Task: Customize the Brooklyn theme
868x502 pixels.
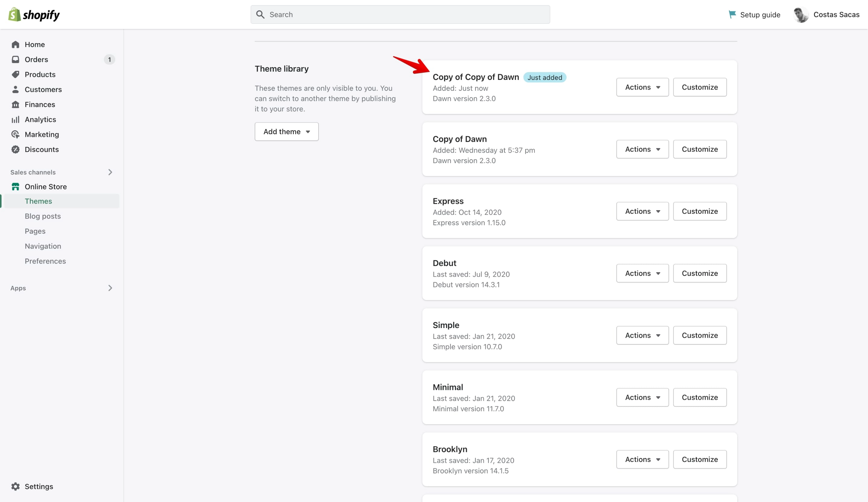Action: [700, 459]
